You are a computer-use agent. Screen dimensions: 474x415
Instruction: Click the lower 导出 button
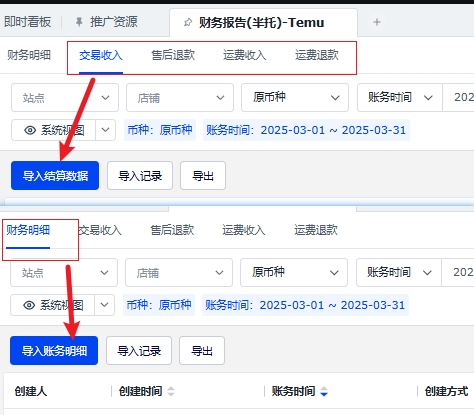tap(202, 351)
